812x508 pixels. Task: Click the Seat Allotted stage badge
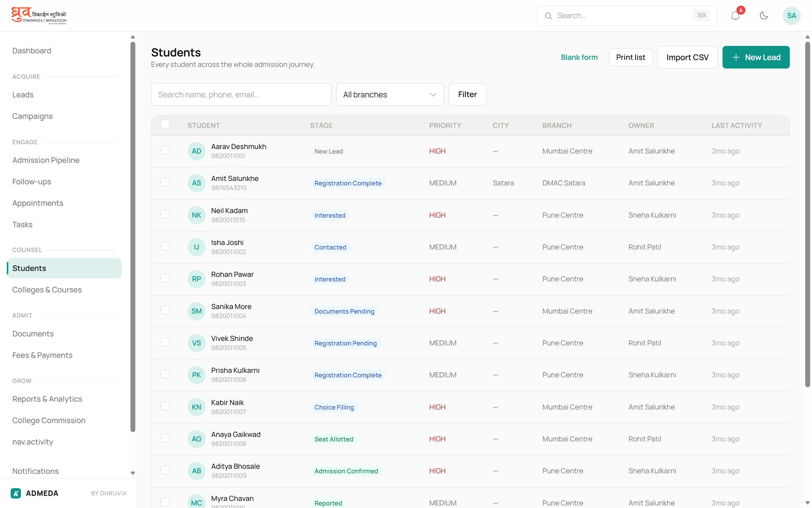[334, 439]
